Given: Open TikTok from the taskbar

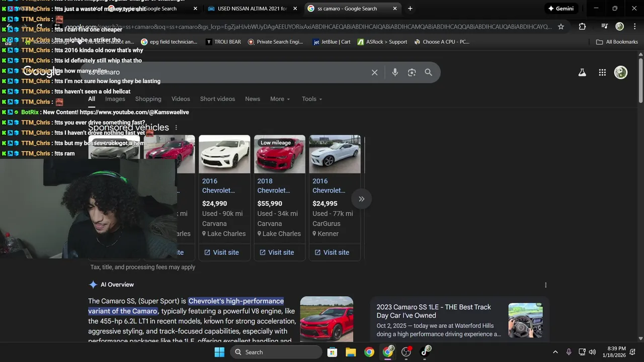Looking at the screenshot, I should point(425,352).
